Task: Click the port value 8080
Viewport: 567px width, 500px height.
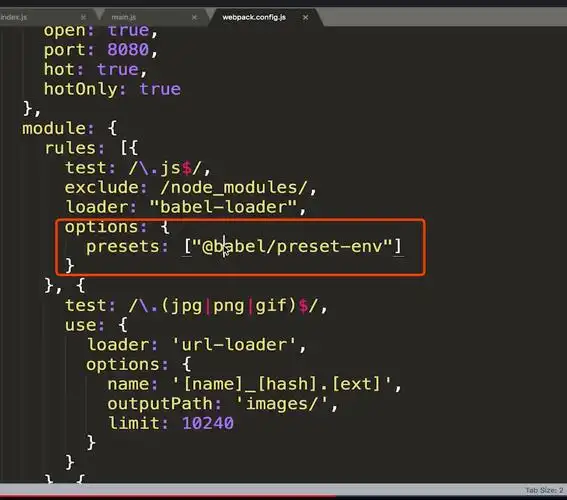Action: pos(128,50)
